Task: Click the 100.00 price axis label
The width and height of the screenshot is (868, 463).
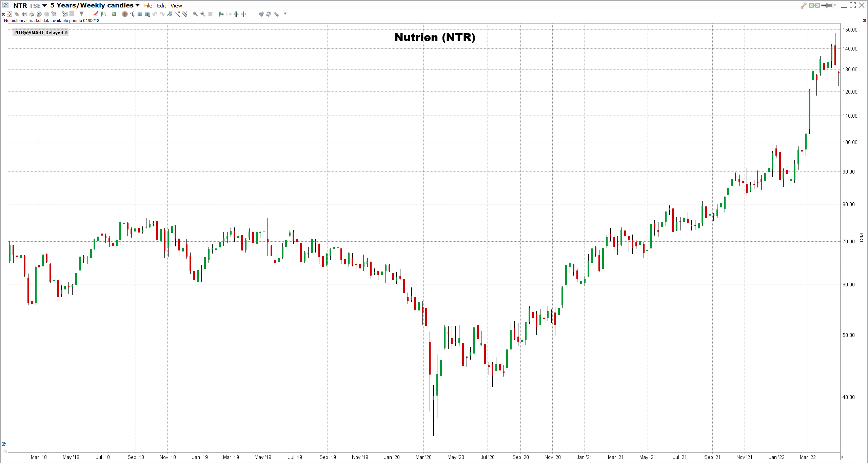Action: [850, 142]
